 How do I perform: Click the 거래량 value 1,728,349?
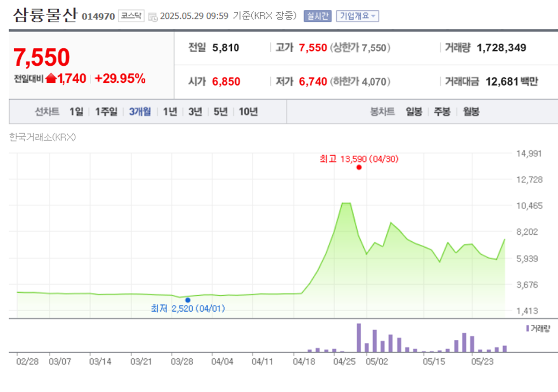pos(501,48)
